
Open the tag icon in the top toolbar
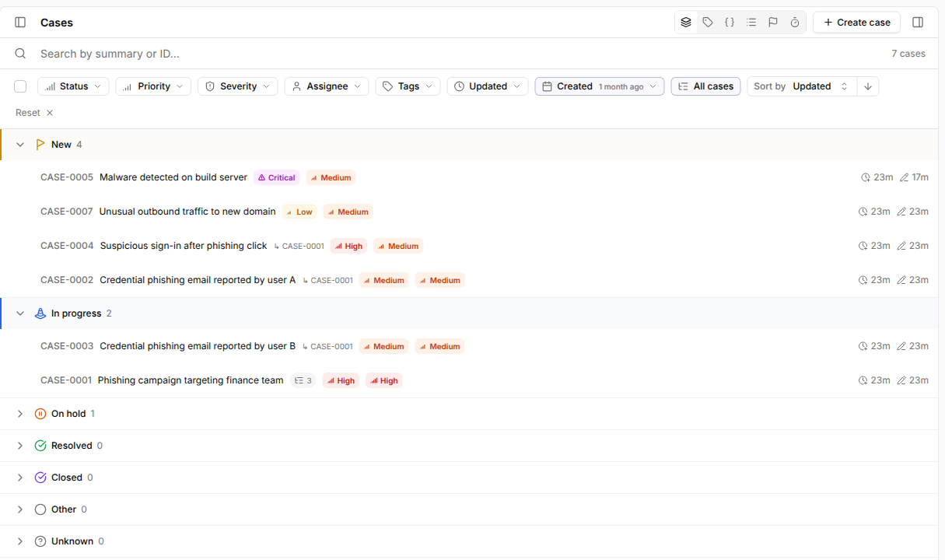pos(708,23)
